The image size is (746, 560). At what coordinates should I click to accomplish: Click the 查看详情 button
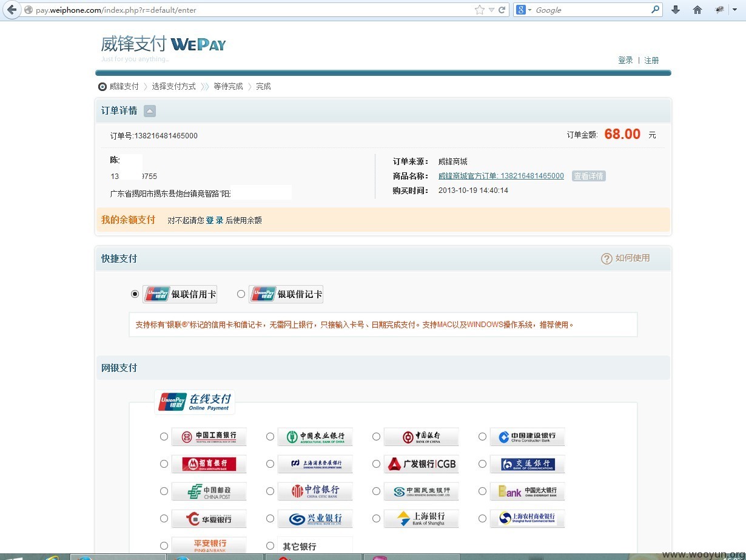[588, 176]
